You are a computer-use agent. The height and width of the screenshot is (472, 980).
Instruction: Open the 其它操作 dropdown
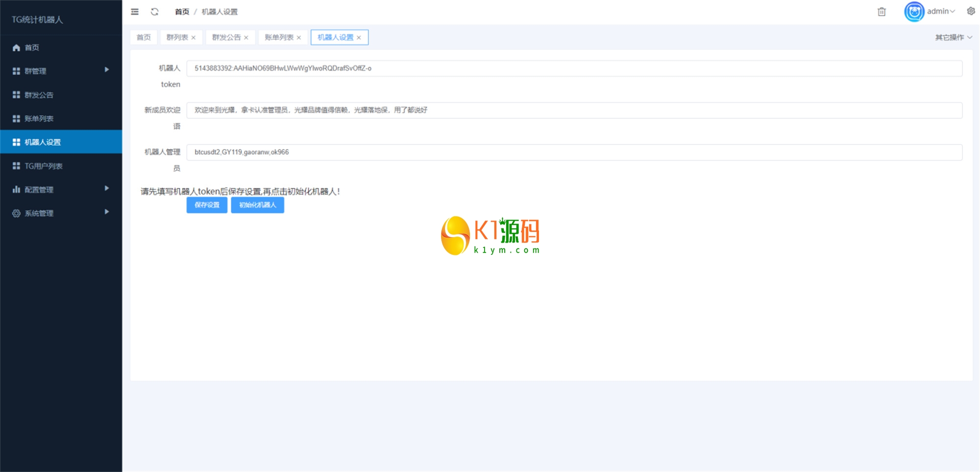click(x=954, y=37)
